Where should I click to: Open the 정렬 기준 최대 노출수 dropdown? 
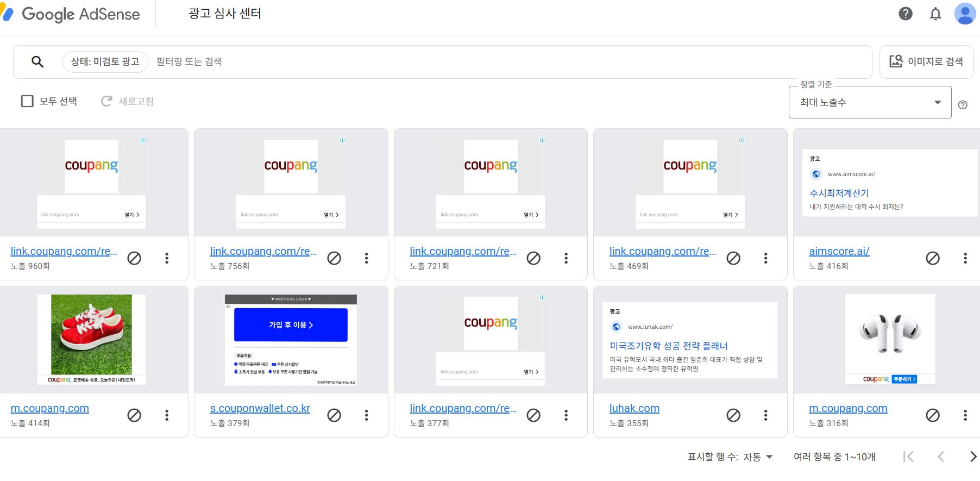870,102
